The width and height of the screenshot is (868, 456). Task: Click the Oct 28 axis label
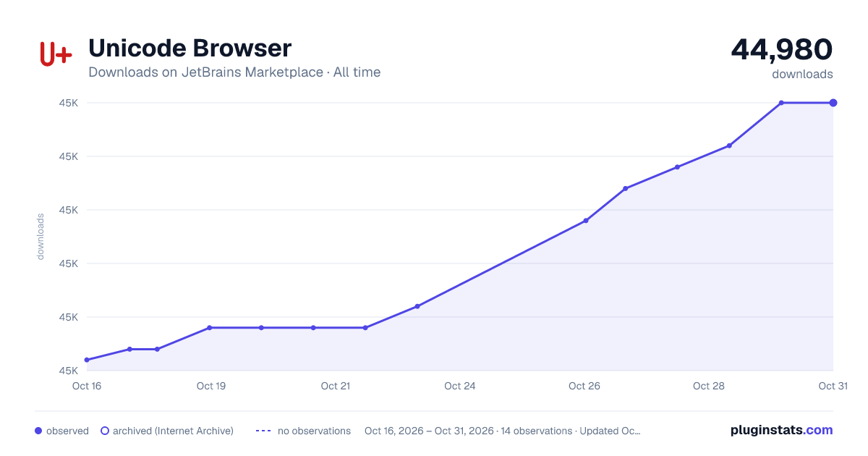[x=709, y=386]
